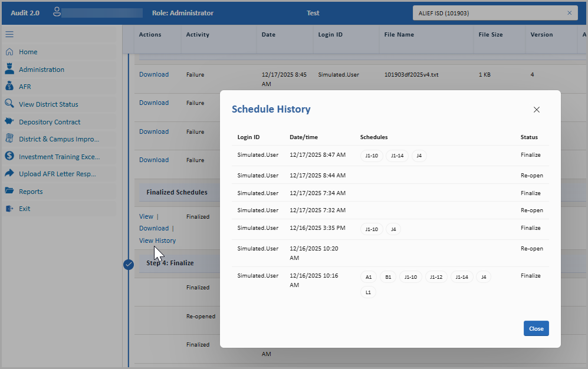Open the ALIEF ISD (101903) district selector

[490, 13]
